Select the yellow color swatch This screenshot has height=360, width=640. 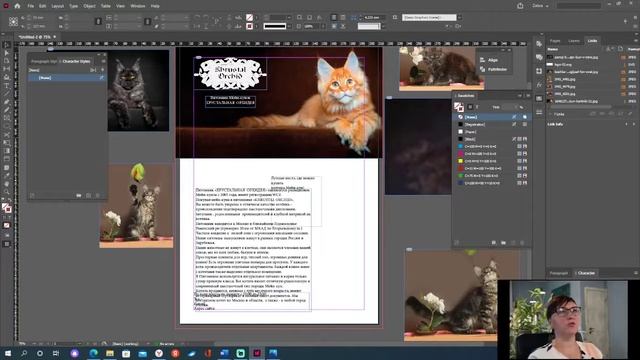coord(492,161)
